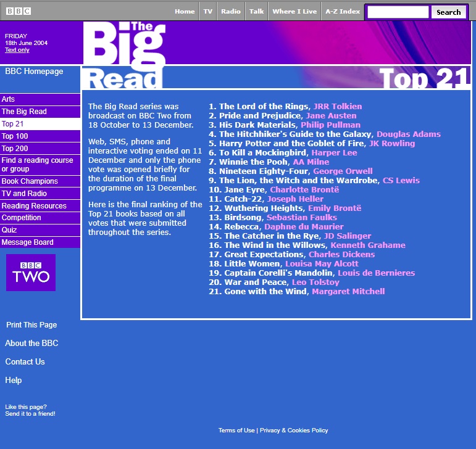Click Gone with the Wind title
This screenshot has width=476, height=449.
(x=265, y=292)
